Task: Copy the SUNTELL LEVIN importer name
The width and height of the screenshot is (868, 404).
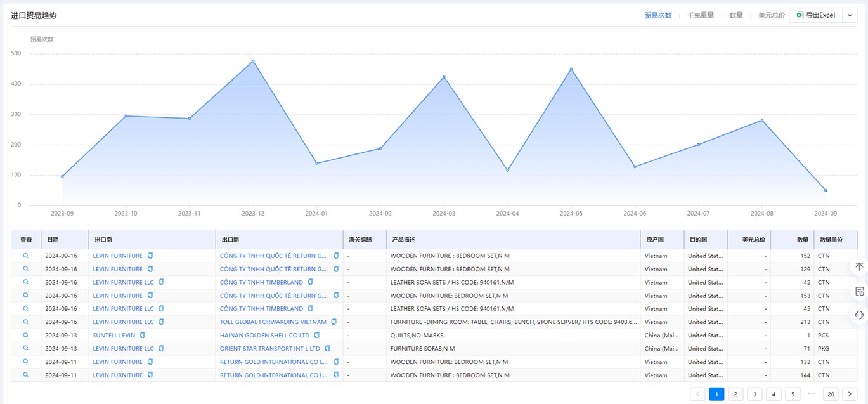Action: tap(143, 335)
